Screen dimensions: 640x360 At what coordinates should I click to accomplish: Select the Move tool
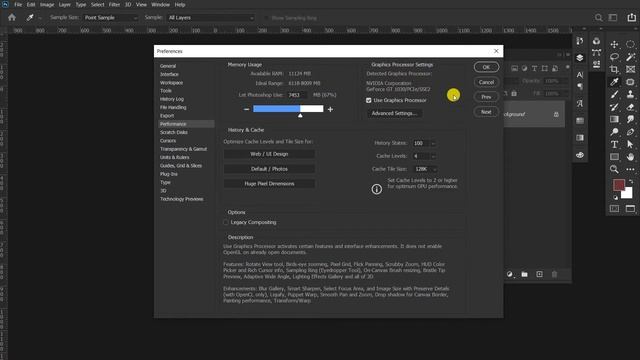[614, 44]
